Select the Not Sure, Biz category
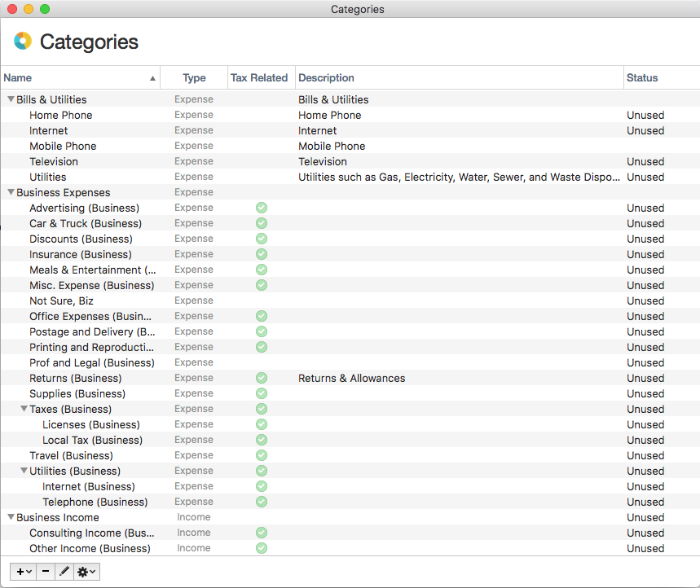The image size is (700, 588). tap(61, 301)
